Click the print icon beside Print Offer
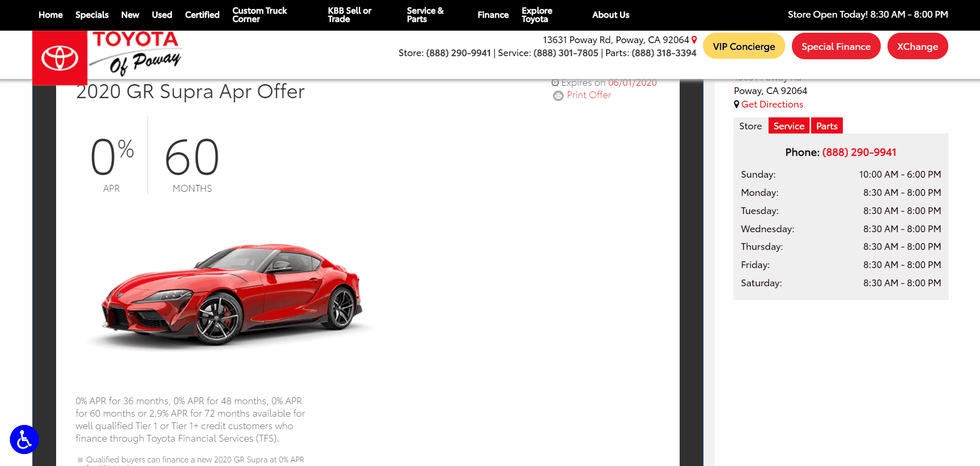980x466 pixels. point(558,96)
